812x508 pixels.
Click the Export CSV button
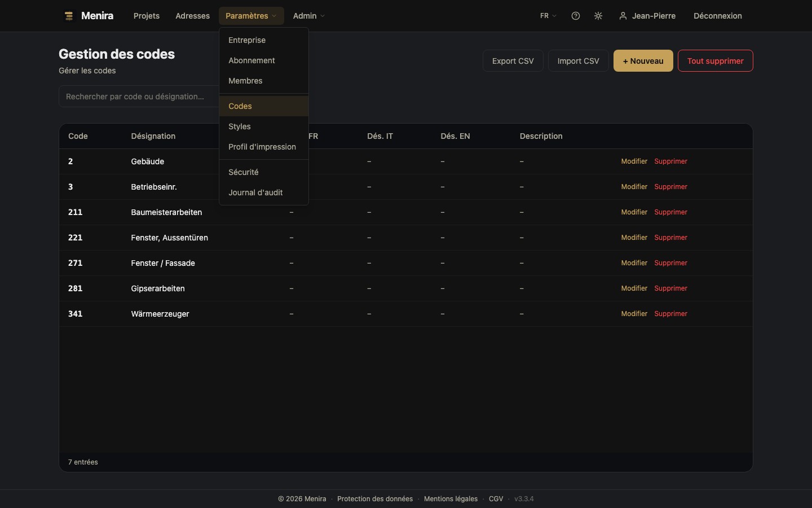click(513, 61)
